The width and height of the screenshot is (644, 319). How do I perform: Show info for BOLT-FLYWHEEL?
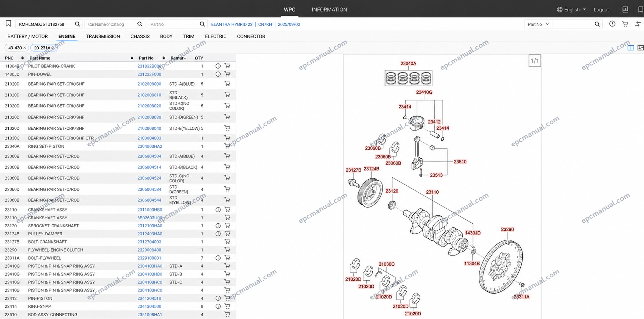click(x=218, y=258)
